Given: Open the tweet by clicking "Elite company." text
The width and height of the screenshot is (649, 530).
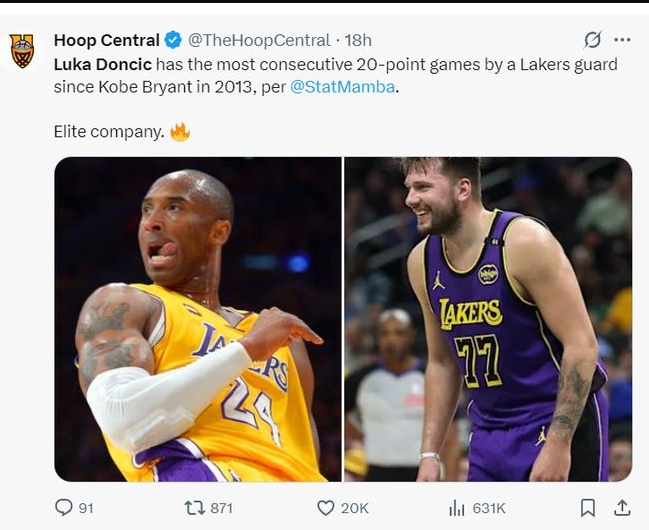Looking at the screenshot, I should click(x=108, y=131).
